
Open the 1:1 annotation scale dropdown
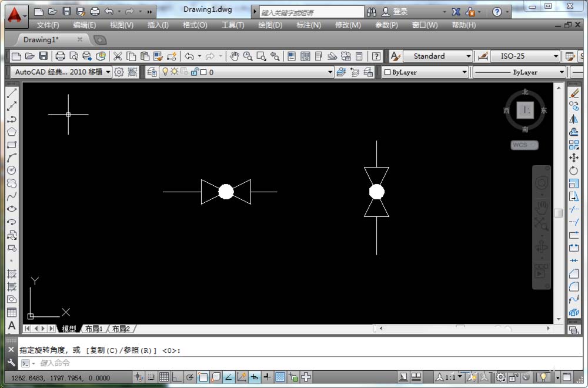coord(460,377)
